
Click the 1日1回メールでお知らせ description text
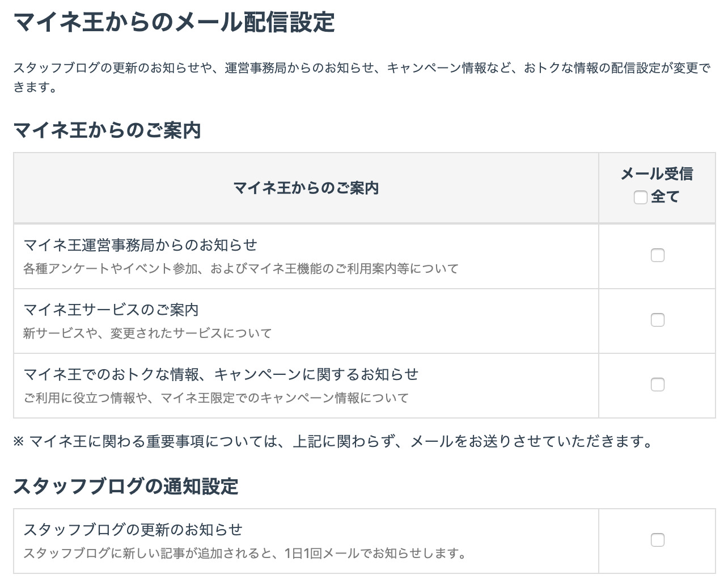pos(244,554)
